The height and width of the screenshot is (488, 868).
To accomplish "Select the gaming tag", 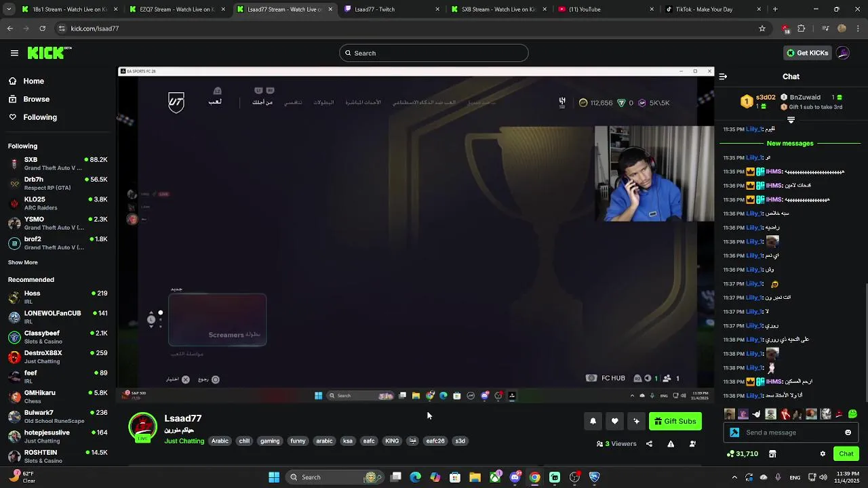I will [270, 441].
